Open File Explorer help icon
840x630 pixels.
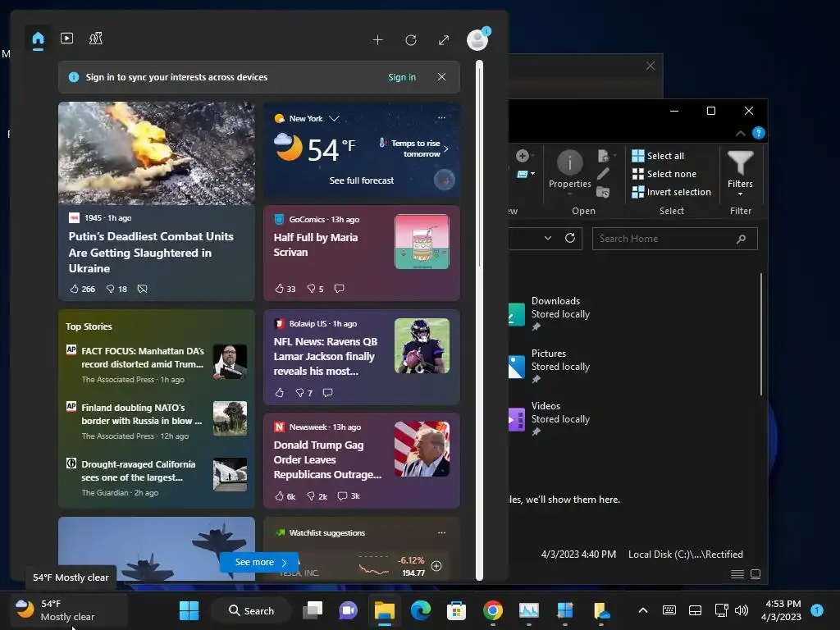[759, 133]
